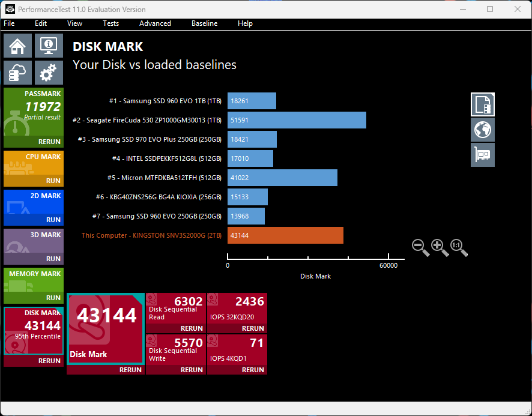Screen dimensions: 532x416
Task: Rerun the Disk Sequential Read test
Action: [x=176, y=328]
